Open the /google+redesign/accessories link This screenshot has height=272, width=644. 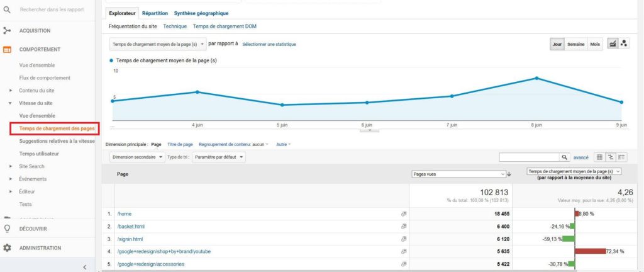(x=151, y=264)
